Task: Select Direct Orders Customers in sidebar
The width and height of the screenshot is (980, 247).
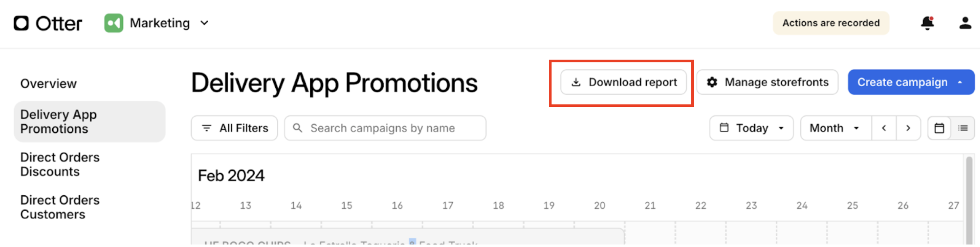Action: 60,207
